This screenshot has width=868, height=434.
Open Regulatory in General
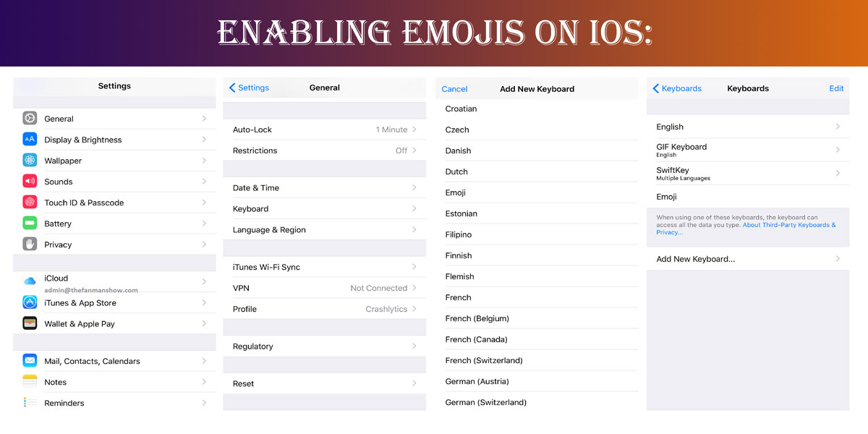pos(324,346)
